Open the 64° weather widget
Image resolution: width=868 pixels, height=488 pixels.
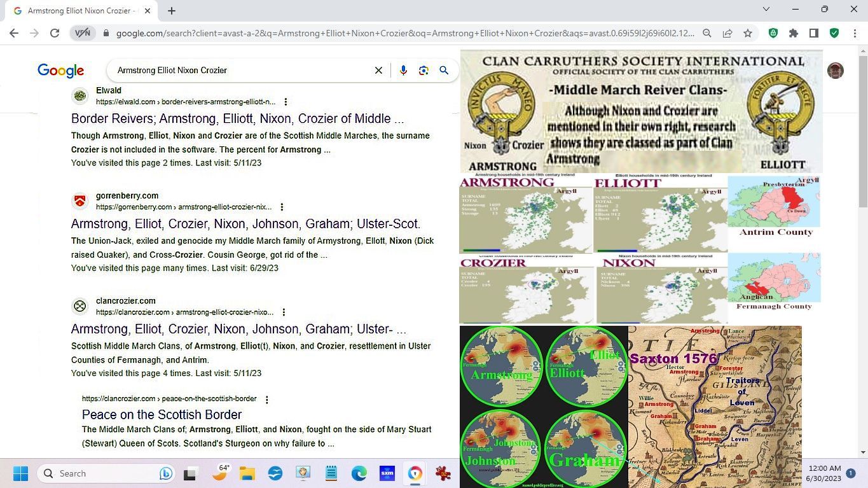(x=220, y=473)
